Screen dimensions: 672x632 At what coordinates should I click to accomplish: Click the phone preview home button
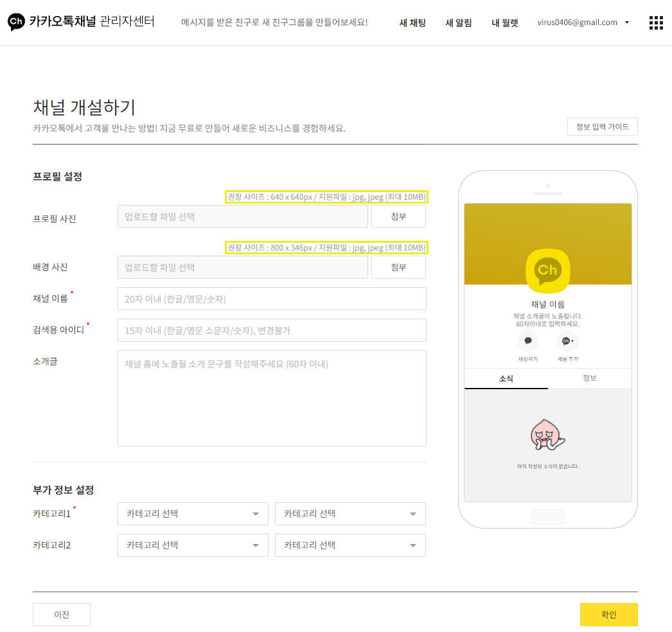click(548, 516)
